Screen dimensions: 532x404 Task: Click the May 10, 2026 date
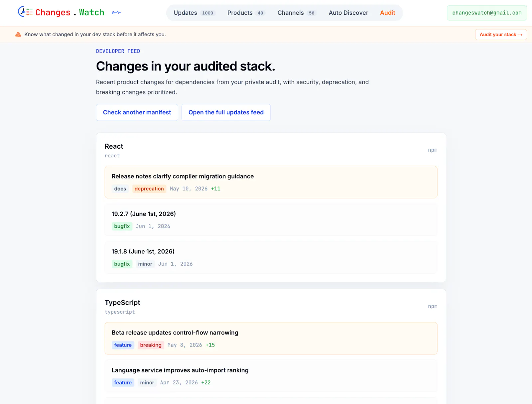tap(189, 189)
